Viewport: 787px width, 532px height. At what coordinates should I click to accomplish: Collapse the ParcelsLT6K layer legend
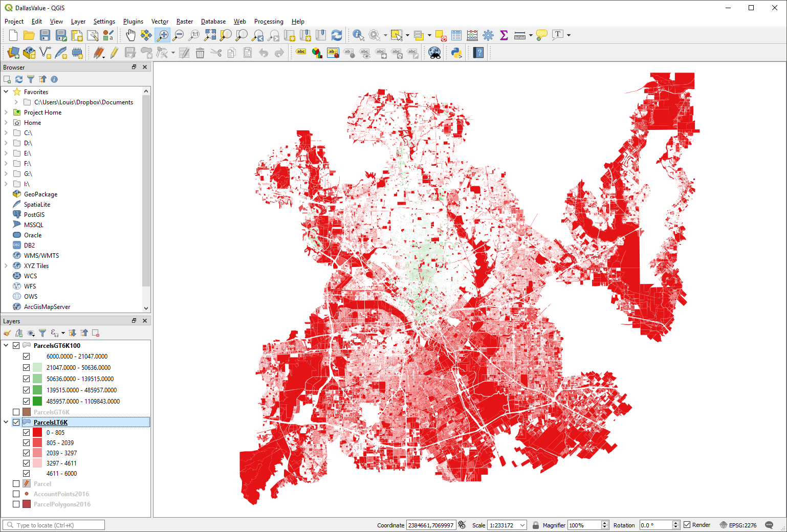point(6,422)
